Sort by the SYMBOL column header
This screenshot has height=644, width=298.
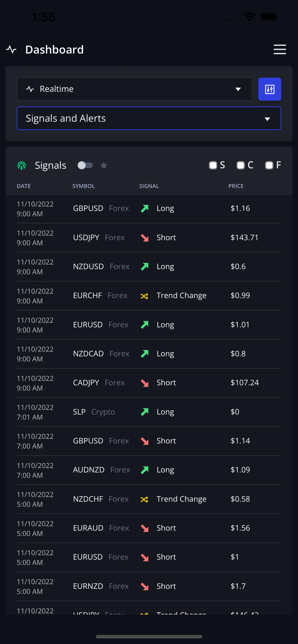click(x=84, y=186)
